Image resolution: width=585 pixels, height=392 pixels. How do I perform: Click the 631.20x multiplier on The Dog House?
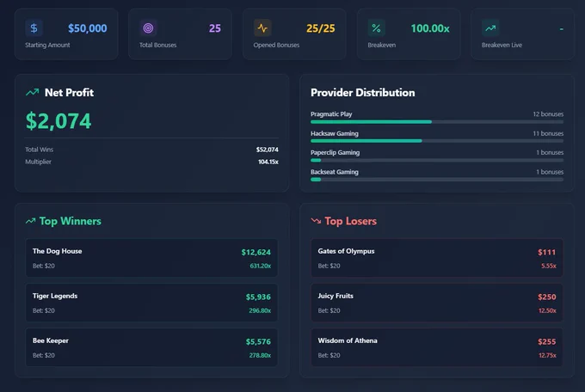click(x=261, y=266)
